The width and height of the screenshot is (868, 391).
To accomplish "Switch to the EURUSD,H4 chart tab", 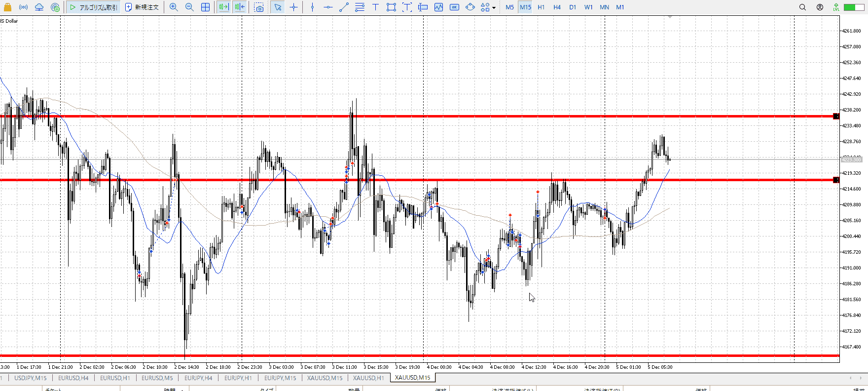I will (73, 378).
